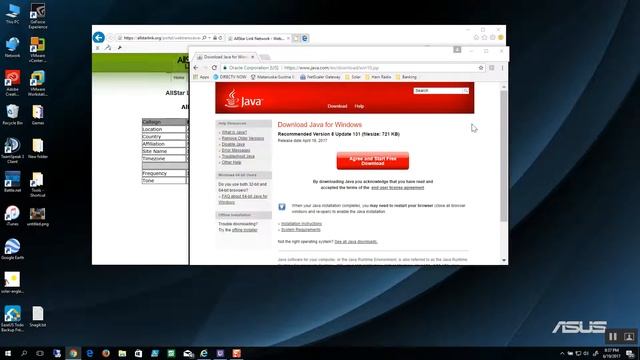The image size is (640, 360).
Task: Click IE favorites star icon
Action: pos(484,38)
